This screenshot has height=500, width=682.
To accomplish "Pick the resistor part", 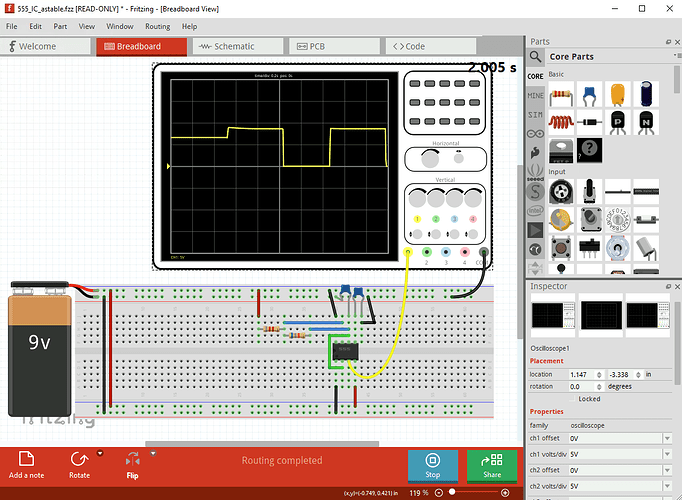I will pyautogui.click(x=561, y=95).
